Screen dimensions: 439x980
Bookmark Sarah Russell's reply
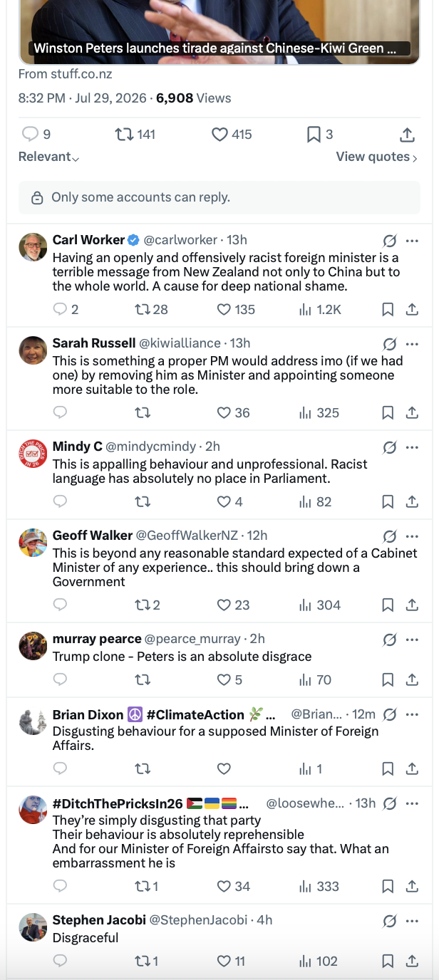click(388, 412)
